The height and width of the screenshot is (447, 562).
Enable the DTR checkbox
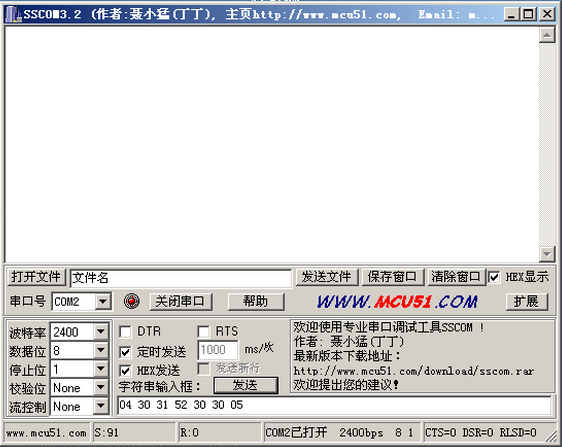point(125,332)
